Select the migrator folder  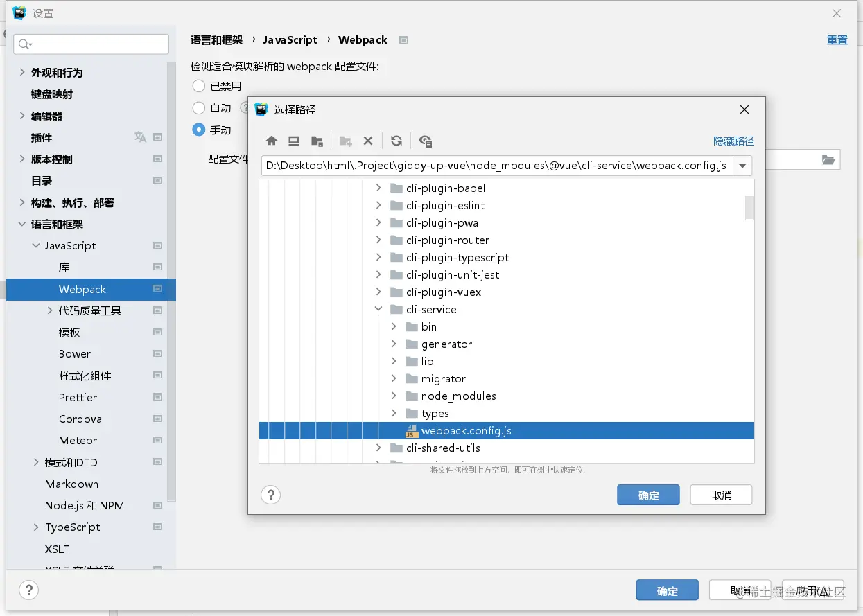(x=444, y=378)
